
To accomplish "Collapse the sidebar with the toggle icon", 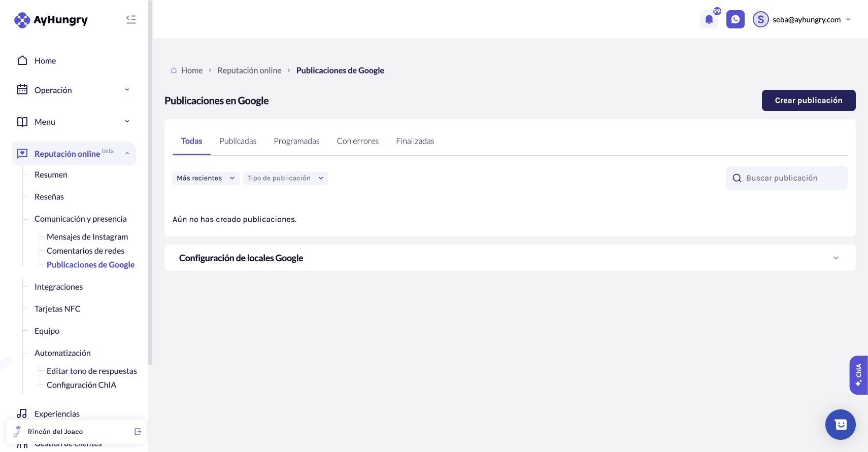I will tap(131, 19).
